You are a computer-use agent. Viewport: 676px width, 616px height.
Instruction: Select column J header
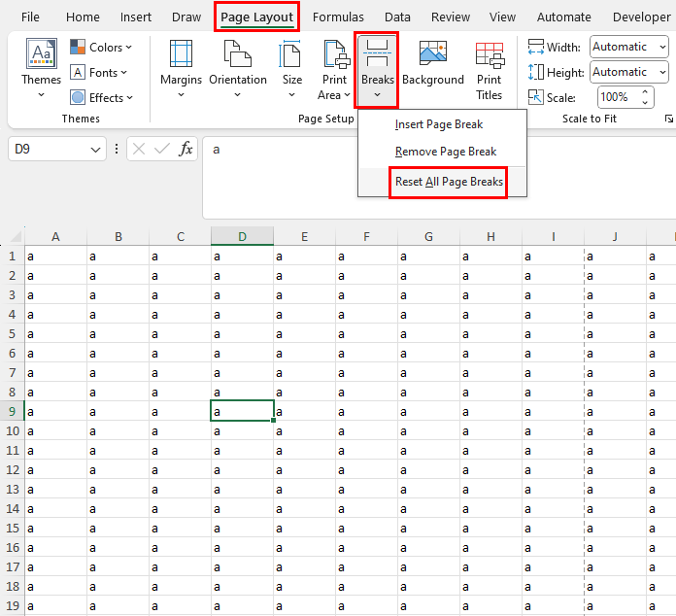point(615,236)
